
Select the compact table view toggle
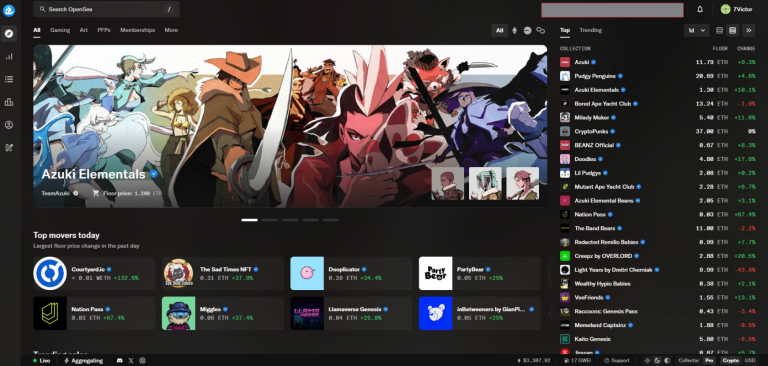720,30
